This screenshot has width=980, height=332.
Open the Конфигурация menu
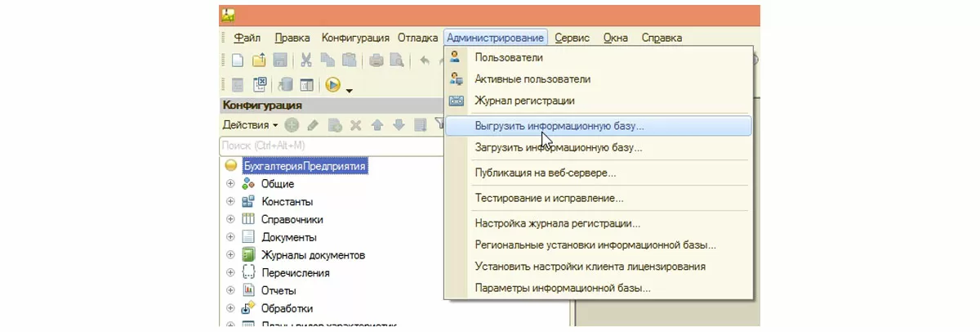click(x=355, y=38)
